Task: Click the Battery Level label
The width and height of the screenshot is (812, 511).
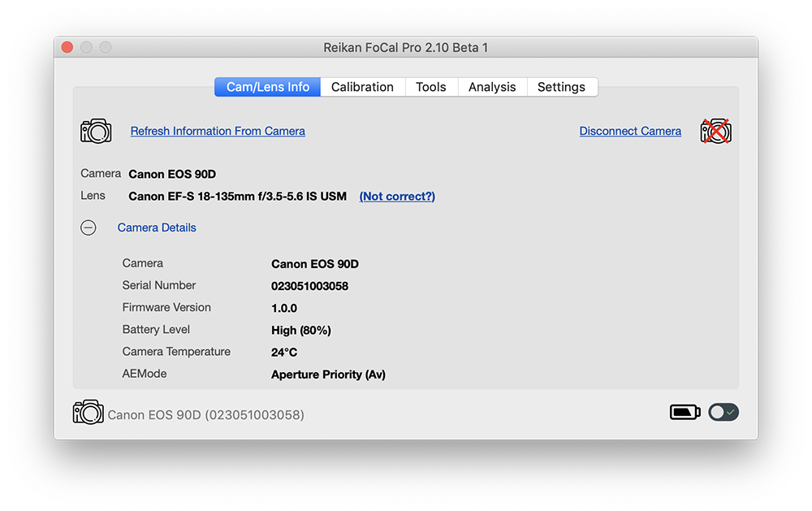Action: tap(156, 330)
